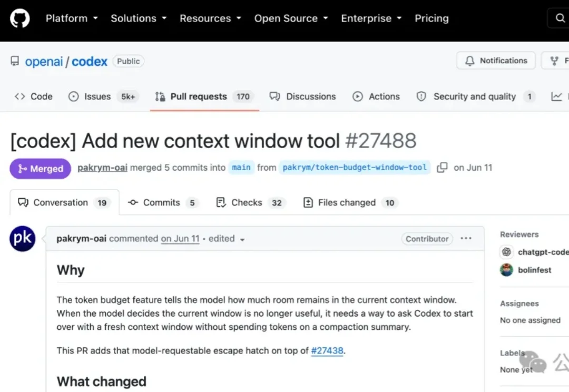The height and width of the screenshot is (392, 569).
Task: Click the fork icon button
Action: [555, 61]
